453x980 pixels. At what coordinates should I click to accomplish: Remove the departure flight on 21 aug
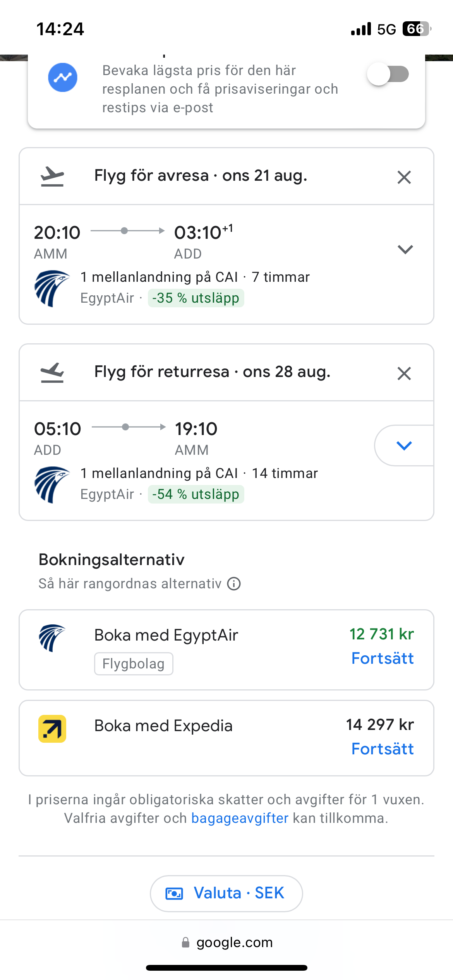[x=404, y=178]
